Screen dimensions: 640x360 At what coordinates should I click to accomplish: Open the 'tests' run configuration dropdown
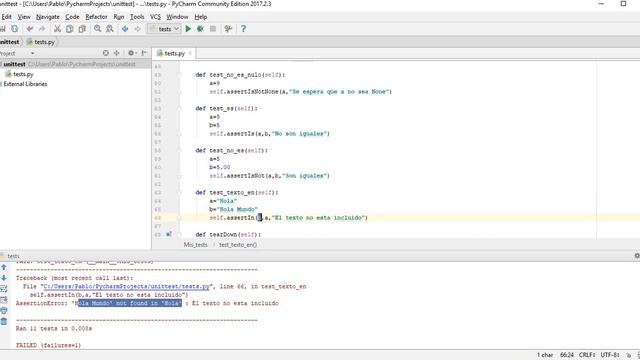pyautogui.click(x=164, y=29)
